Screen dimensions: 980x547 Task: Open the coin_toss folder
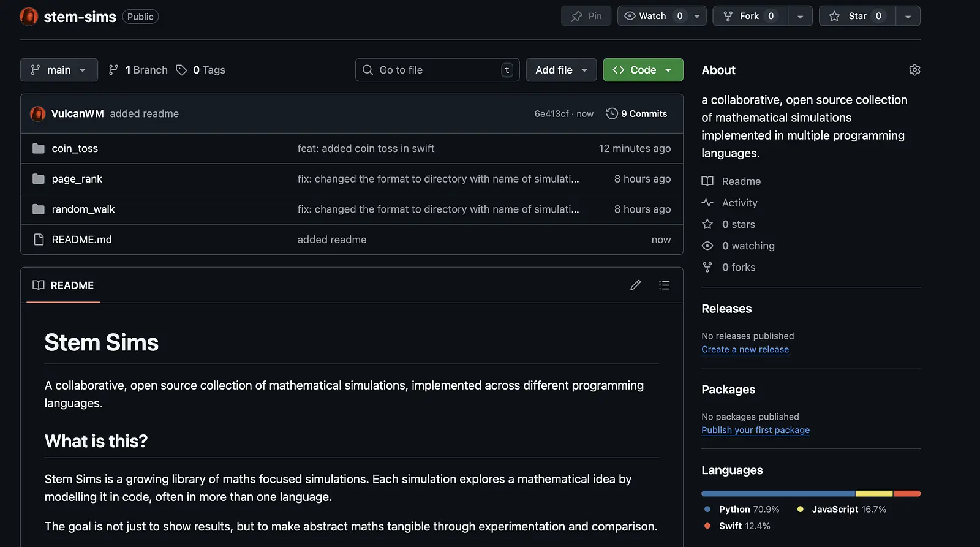75,149
